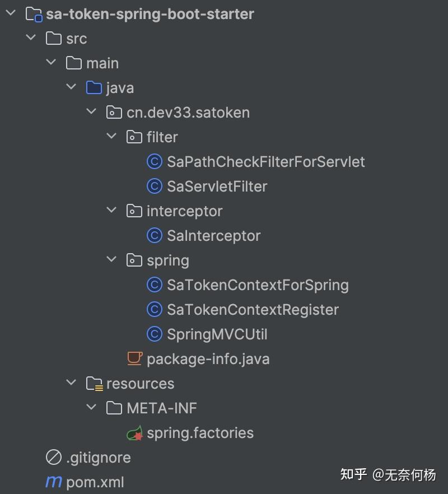Collapse the cn.dev33.satoken package
Image resolution: width=448 pixels, height=494 pixels.
(91, 112)
